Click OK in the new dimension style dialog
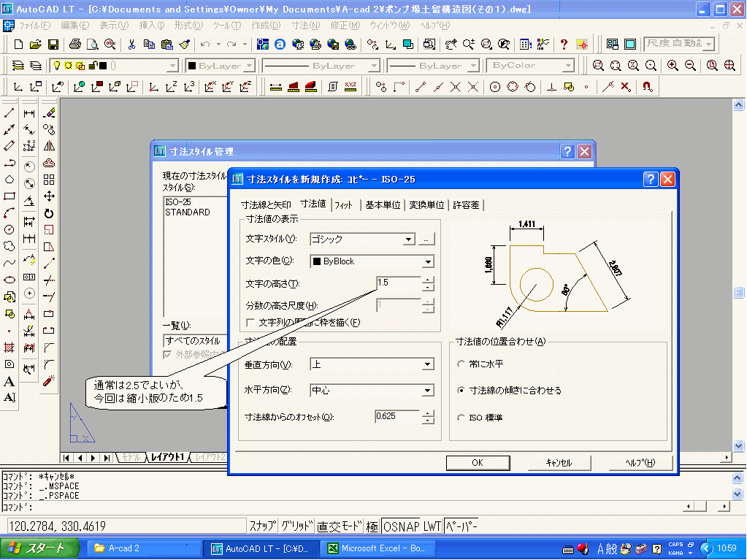 478,463
